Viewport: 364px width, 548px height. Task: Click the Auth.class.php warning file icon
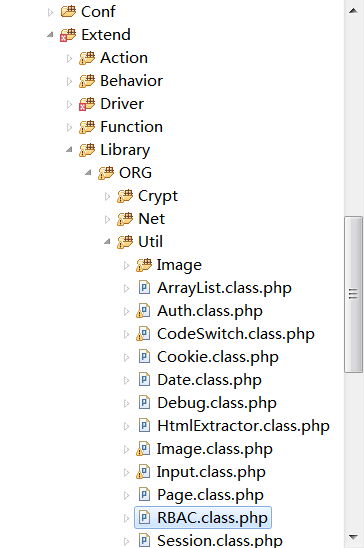coord(143,311)
